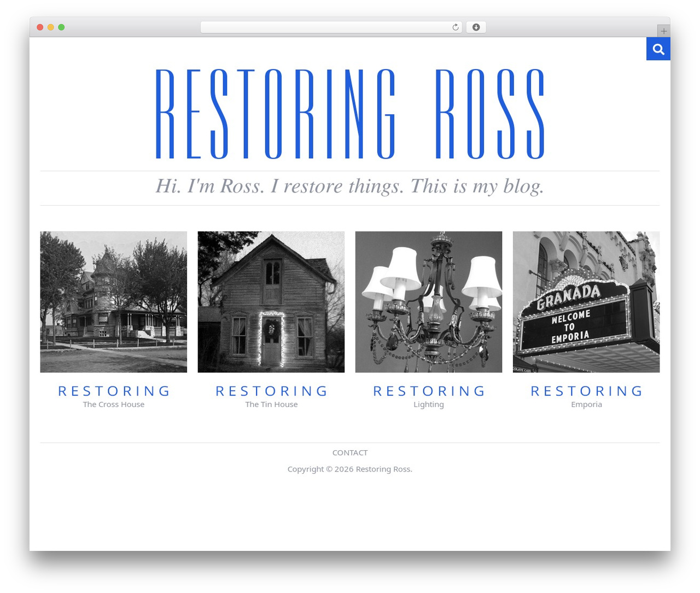Reload the page using the refresh icon
700x593 pixels.
coord(456,27)
